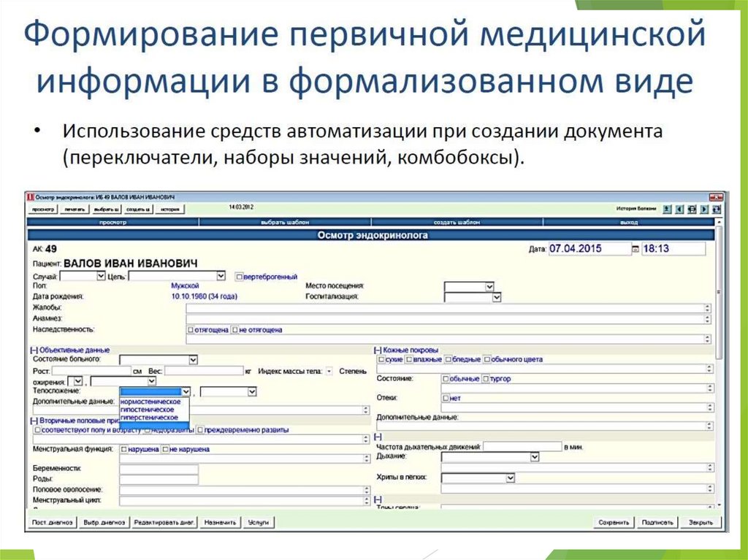Collapse the Кожные покровы section
The height and width of the screenshot is (560, 748).
click(378, 350)
